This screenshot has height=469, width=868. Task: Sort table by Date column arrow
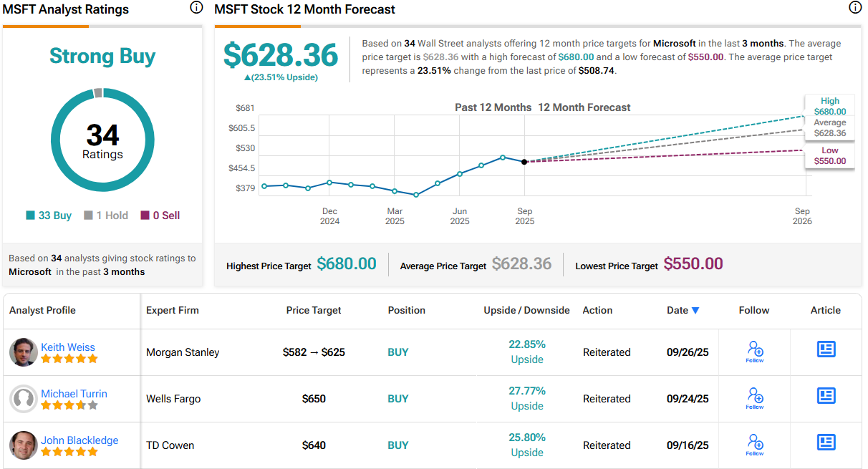click(695, 311)
